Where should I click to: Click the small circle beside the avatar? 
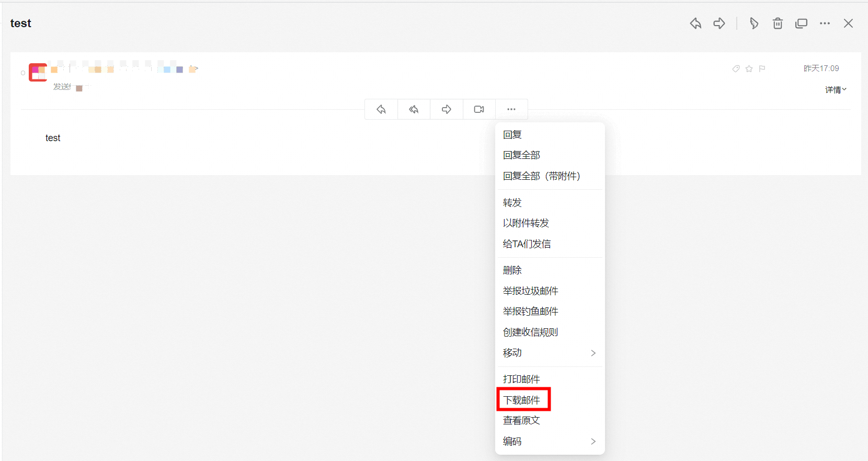coord(23,73)
